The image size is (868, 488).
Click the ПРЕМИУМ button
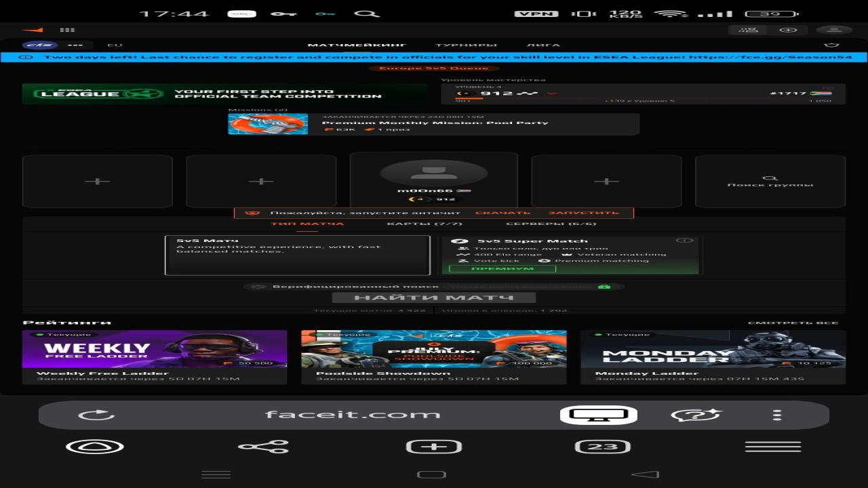pos(502,269)
